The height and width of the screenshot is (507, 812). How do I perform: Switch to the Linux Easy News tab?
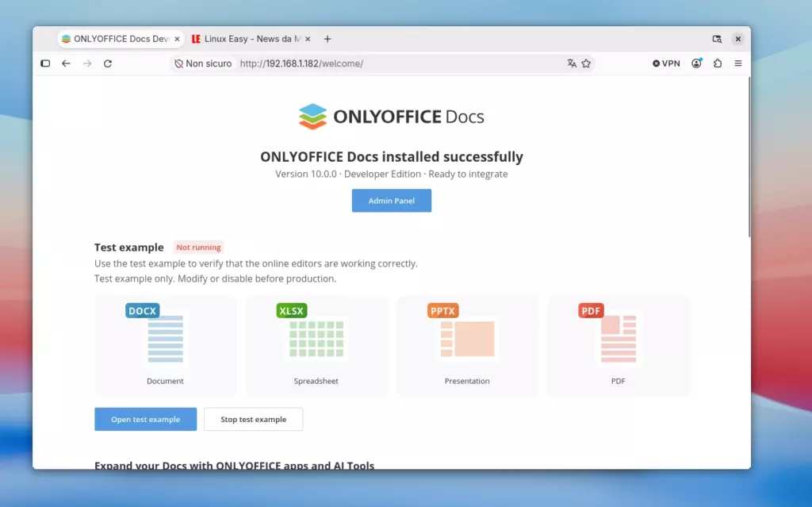point(251,39)
